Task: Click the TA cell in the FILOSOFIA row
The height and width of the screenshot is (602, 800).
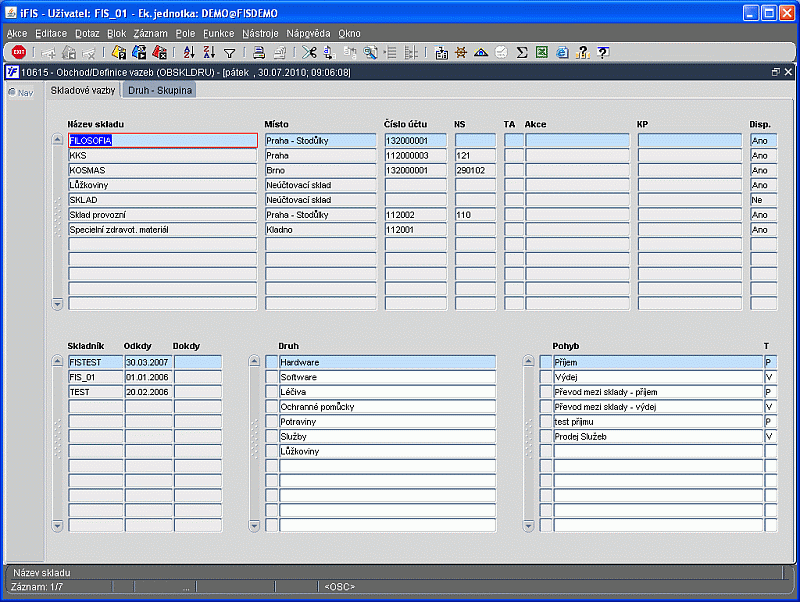Action: 513,141
